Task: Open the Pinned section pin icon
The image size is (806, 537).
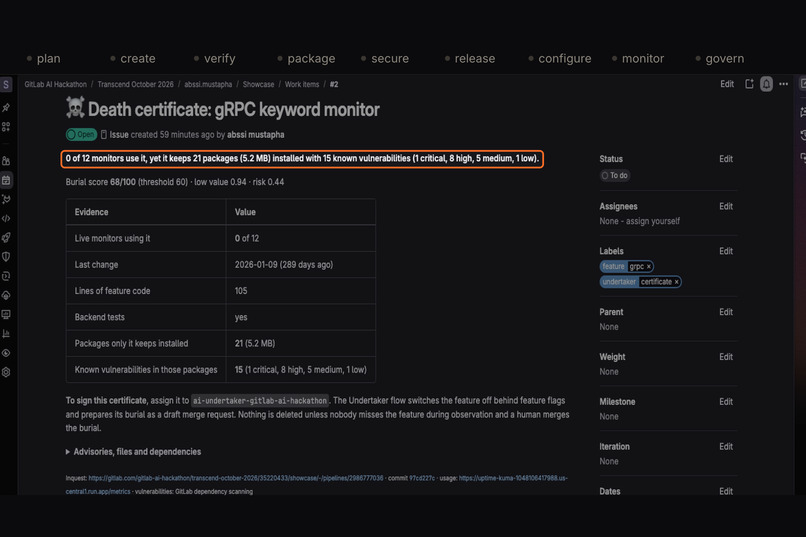Action: tap(6, 107)
